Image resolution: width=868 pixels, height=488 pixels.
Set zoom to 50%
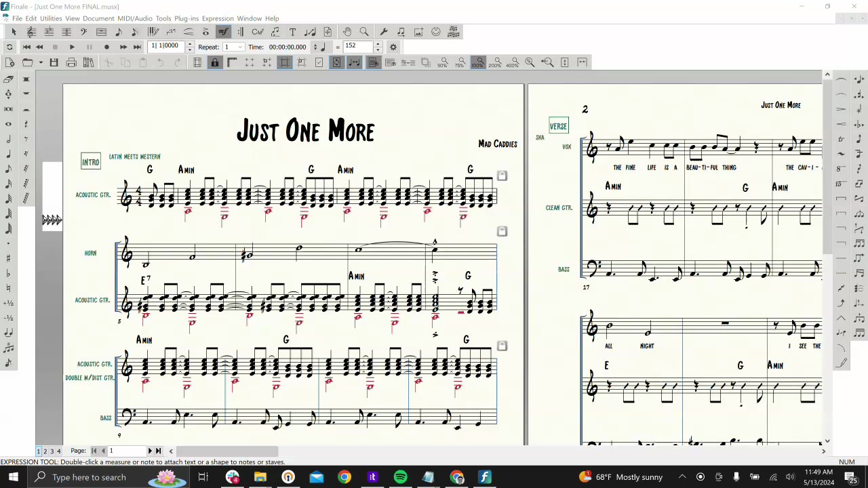(x=443, y=62)
